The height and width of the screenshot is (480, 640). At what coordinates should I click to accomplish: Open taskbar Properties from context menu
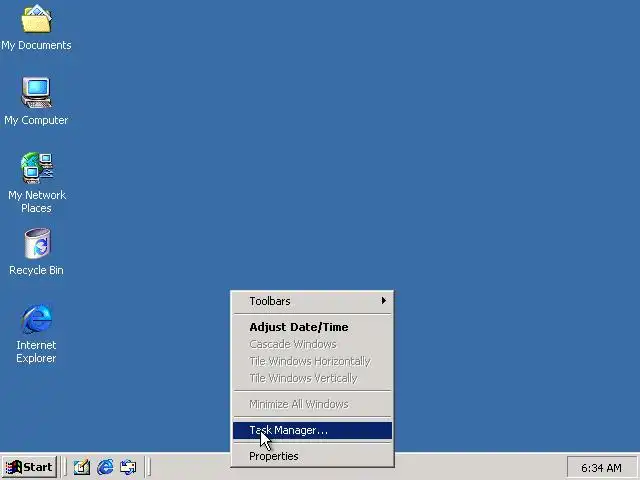(312, 456)
